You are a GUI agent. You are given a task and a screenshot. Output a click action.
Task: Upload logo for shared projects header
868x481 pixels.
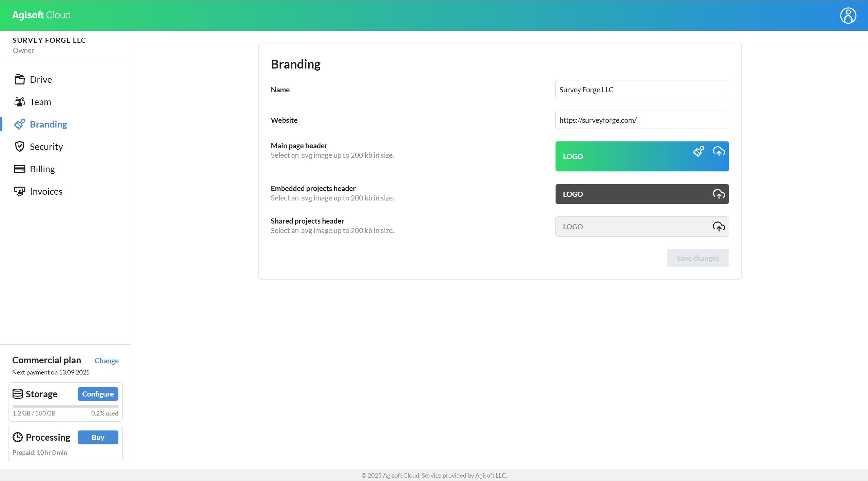[x=719, y=227]
